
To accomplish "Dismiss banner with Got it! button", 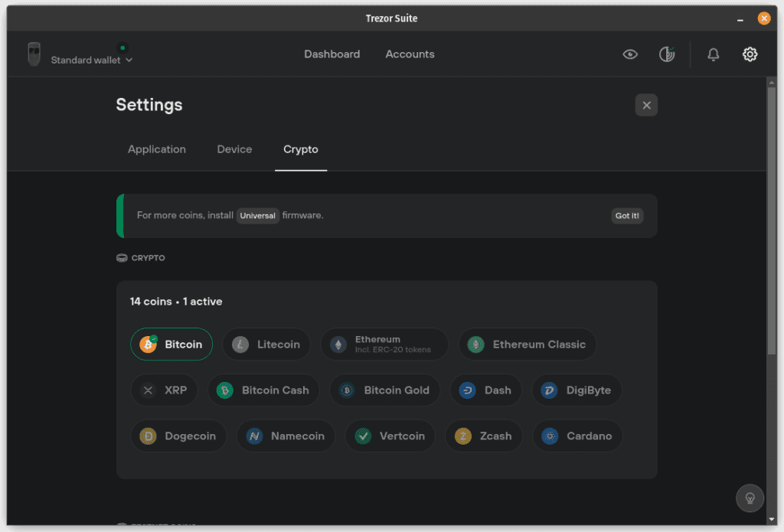I will coord(627,216).
